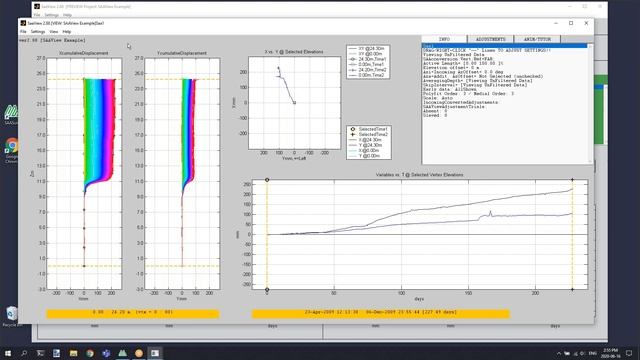Select the 'Elevation offset= 0 m' line
The height and width of the screenshot is (360, 640).
tap(451, 67)
